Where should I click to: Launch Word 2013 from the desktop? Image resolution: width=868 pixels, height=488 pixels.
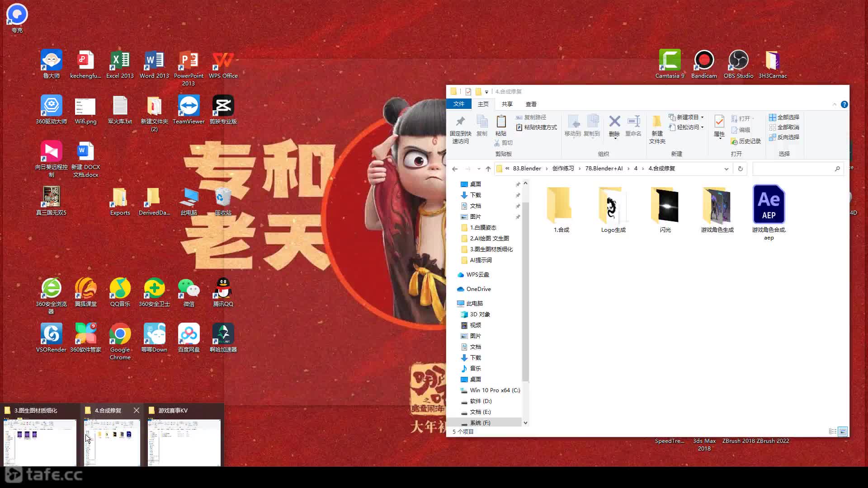pos(154,64)
